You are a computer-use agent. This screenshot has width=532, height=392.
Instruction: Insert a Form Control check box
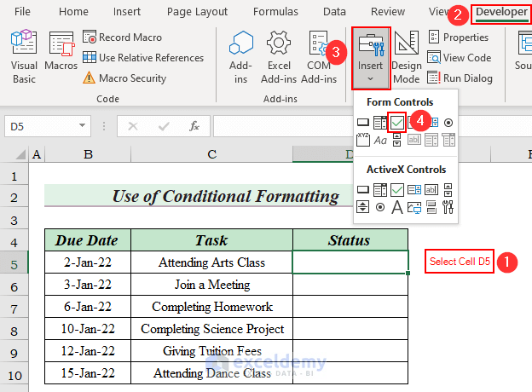click(x=397, y=123)
